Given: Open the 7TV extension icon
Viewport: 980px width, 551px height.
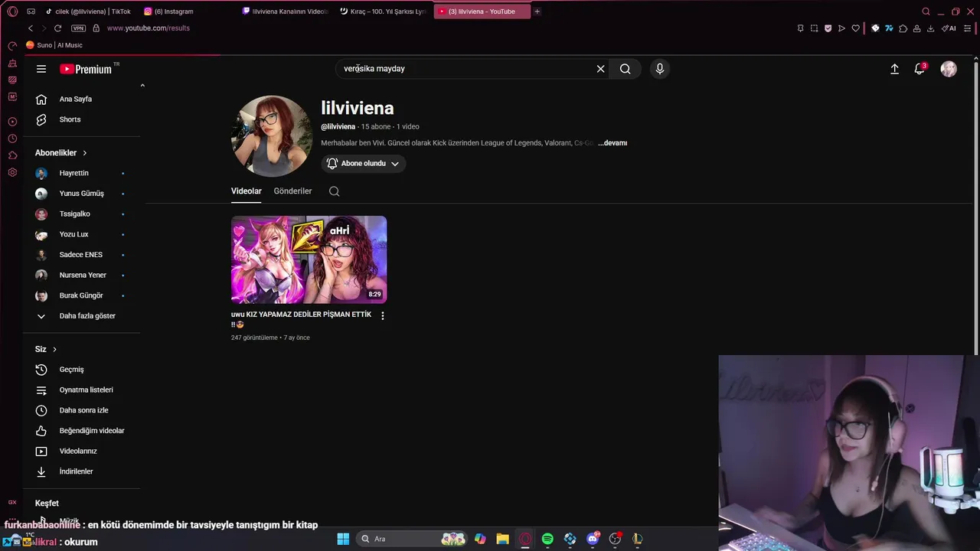Looking at the screenshot, I should tap(889, 28).
